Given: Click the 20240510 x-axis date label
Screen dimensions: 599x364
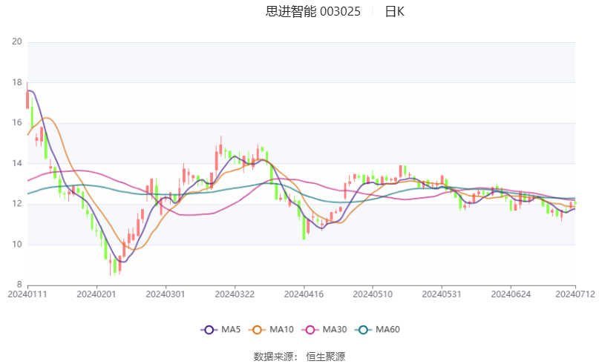Looking at the screenshot, I should 373,294.
